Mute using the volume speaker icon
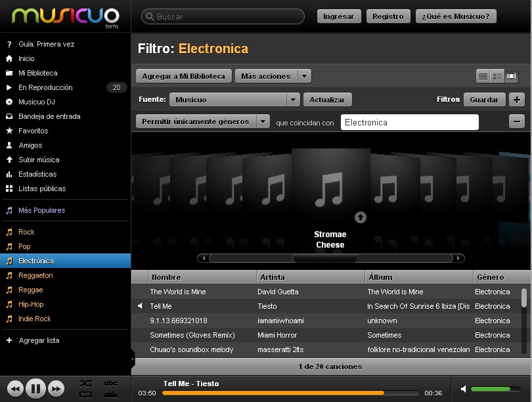The image size is (532, 402). pyautogui.click(x=464, y=389)
